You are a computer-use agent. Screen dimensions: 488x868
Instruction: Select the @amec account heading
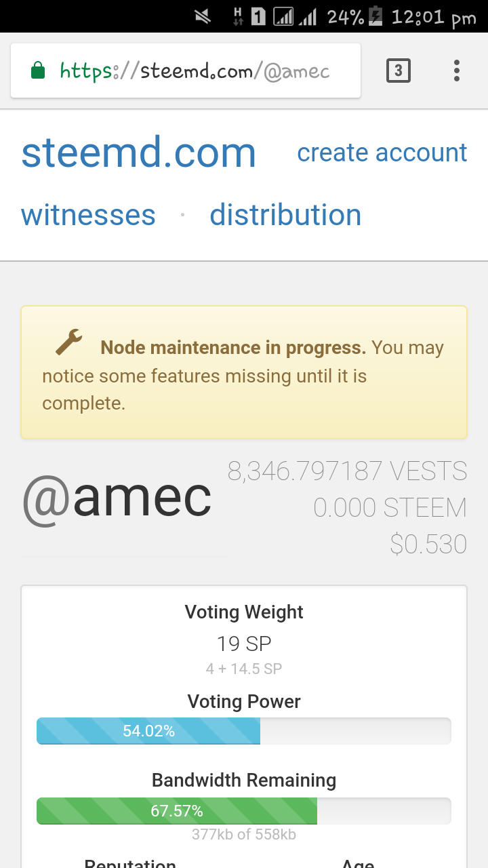(117, 499)
